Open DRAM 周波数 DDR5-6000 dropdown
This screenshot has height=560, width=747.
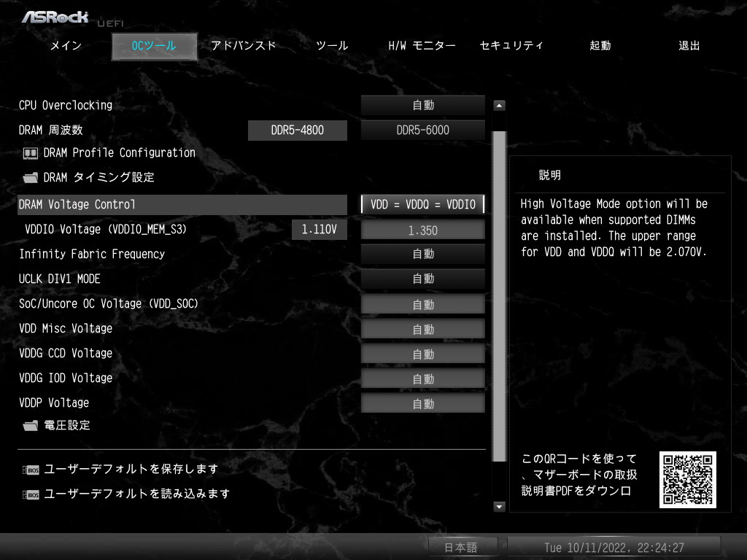[423, 130]
